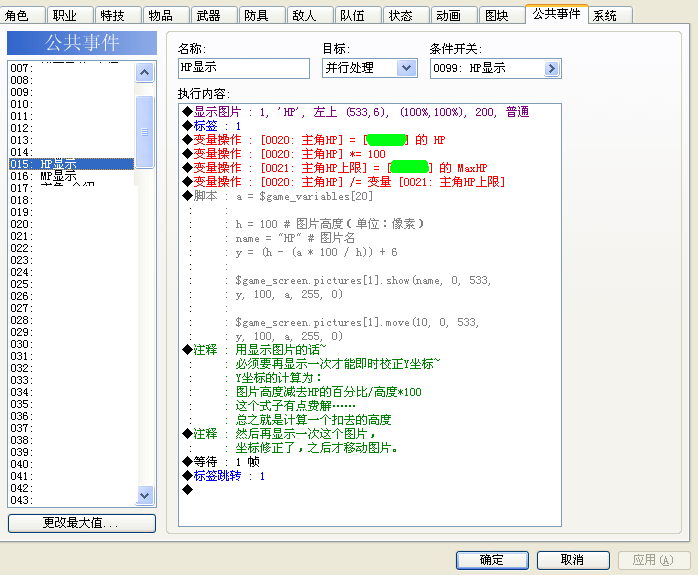The width and height of the screenshot is (698, 575).
Task: Select empty event slot 013
Action: (71, 140)
